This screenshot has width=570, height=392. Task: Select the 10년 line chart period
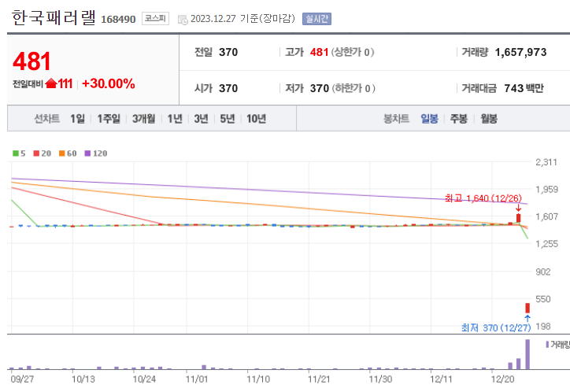coord(257,118)
